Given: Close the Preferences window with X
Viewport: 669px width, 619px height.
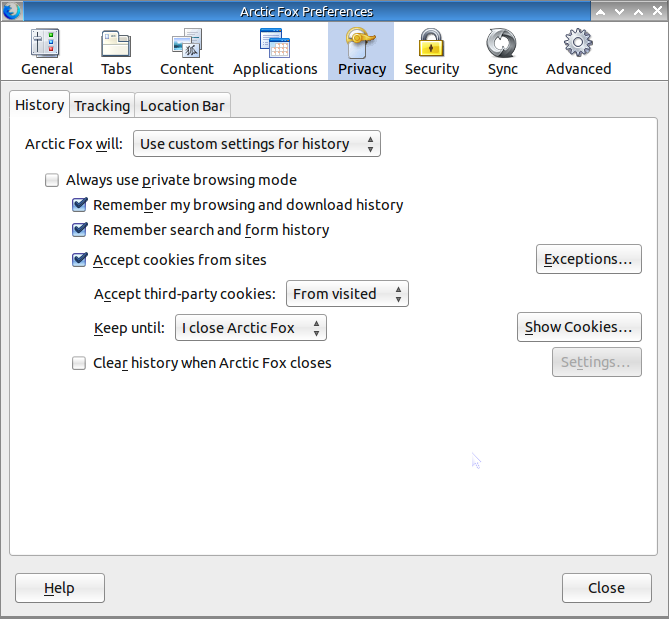Looking at the screenshot, I should [x=657, y=11].
